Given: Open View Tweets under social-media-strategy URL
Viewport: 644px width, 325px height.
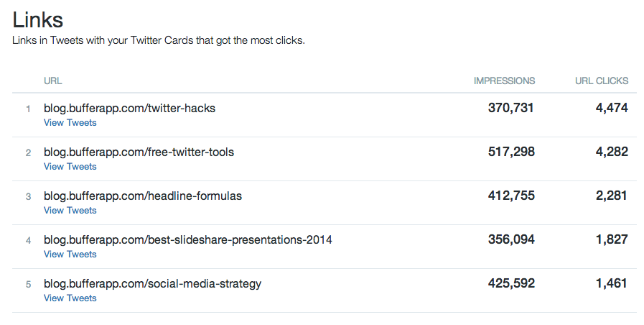Looking at the screenshot, I should (70, 298).
